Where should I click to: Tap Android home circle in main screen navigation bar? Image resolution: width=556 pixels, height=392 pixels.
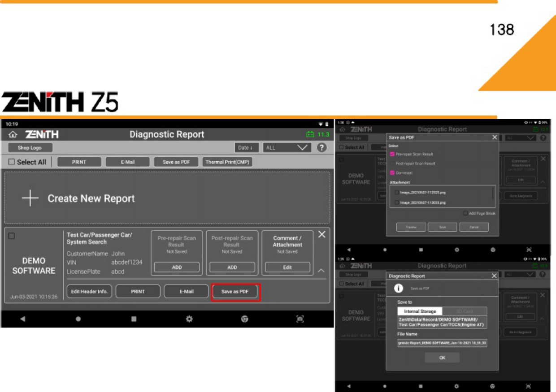78,319
